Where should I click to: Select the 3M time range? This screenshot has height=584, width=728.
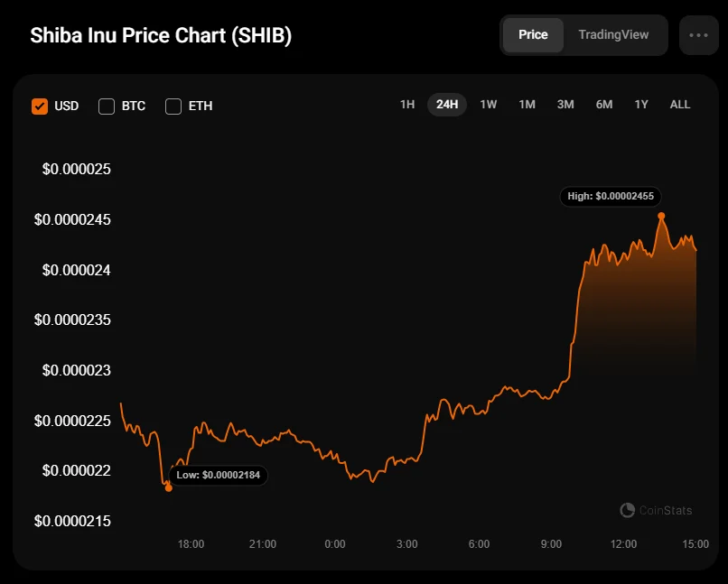[x=565, y=105]
